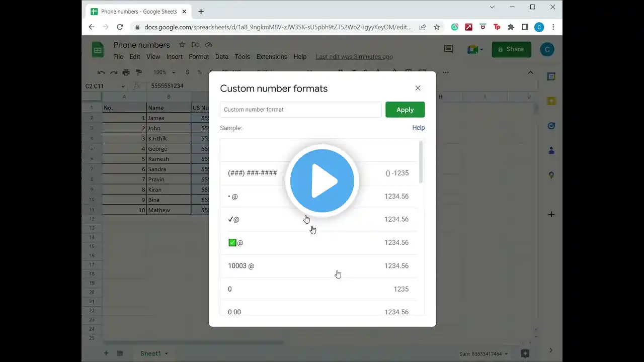Screen dimensions: 644x362
Task: Choose the 0.00 number format
Action: click(x=318, y=312)
